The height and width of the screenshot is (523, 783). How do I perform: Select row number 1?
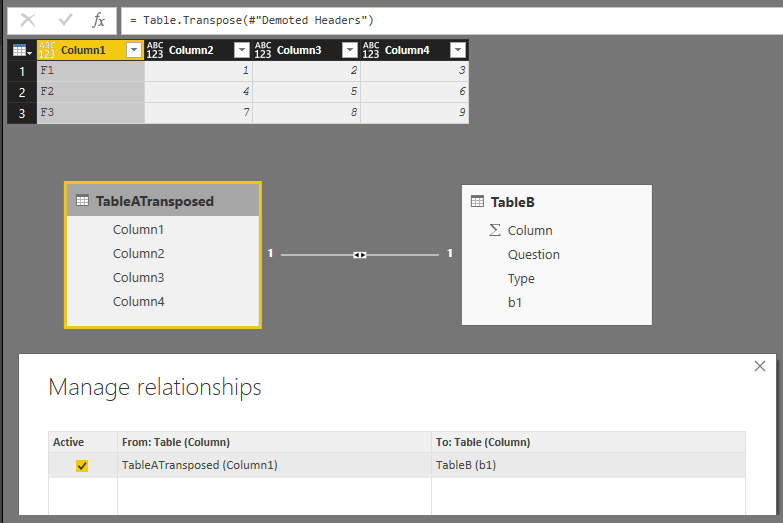(x=22, y=71)
